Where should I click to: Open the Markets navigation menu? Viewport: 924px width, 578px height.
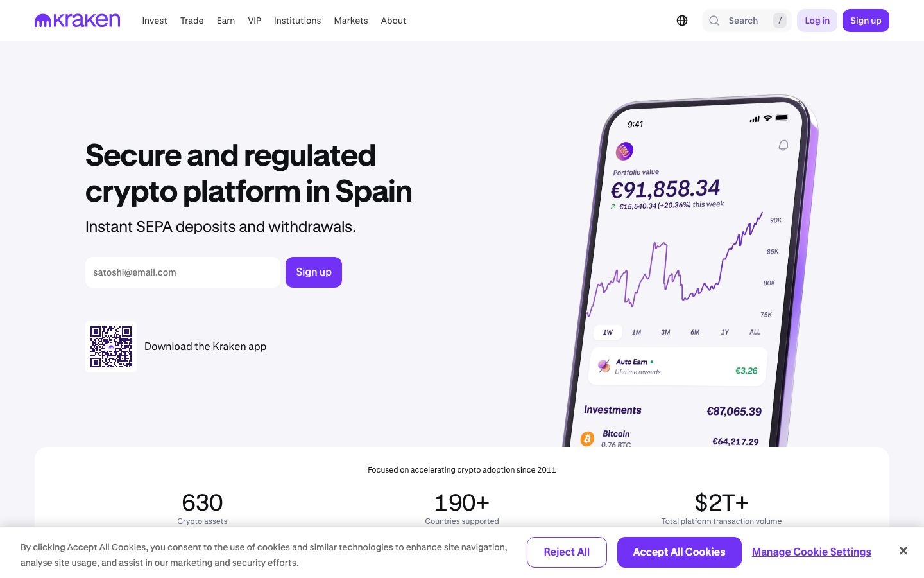pyautogui.click(x=351, y=21)
